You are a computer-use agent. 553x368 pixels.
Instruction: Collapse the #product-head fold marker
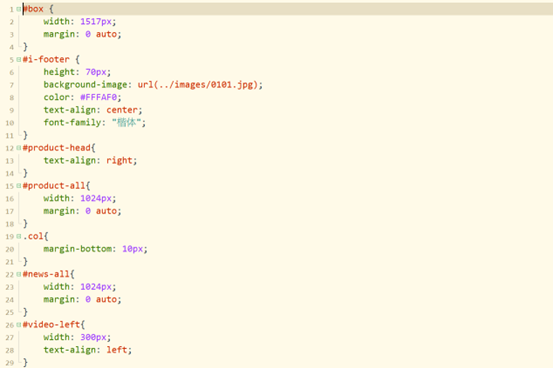(19, 147)
